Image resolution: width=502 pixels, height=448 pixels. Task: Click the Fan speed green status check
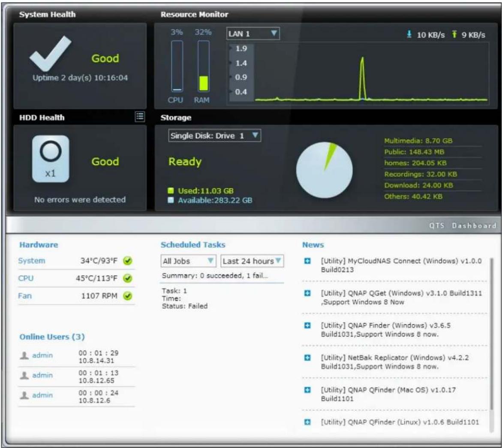(x=127, y=296)
